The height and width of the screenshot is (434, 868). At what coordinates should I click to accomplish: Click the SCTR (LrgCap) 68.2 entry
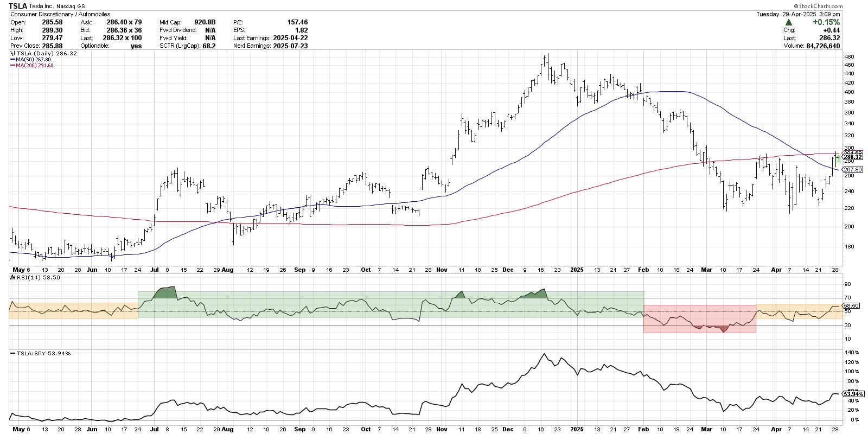click(188, 46)
